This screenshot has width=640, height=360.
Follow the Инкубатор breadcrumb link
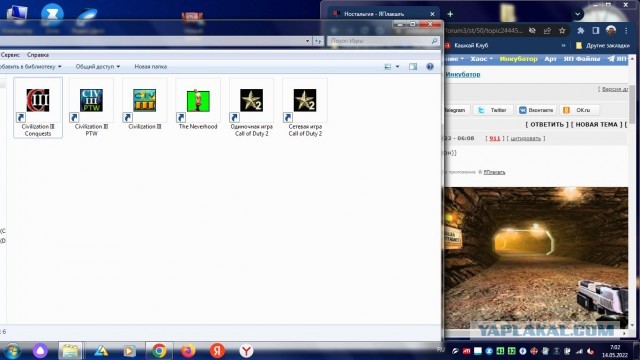[x=463, y=74]
